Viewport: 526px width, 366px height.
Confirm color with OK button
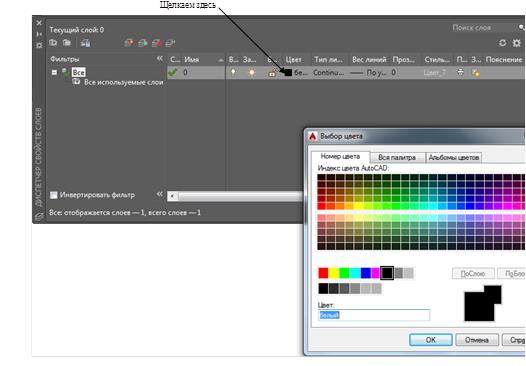tap(431, 340)
